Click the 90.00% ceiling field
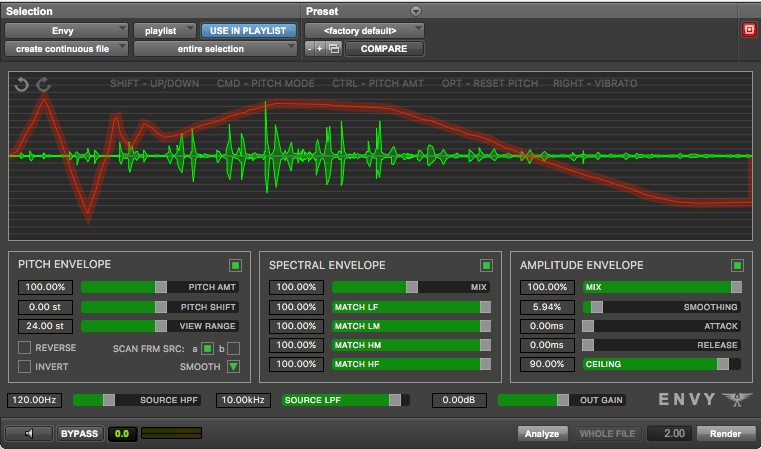The image size is (761, 449). pos(547,364)
